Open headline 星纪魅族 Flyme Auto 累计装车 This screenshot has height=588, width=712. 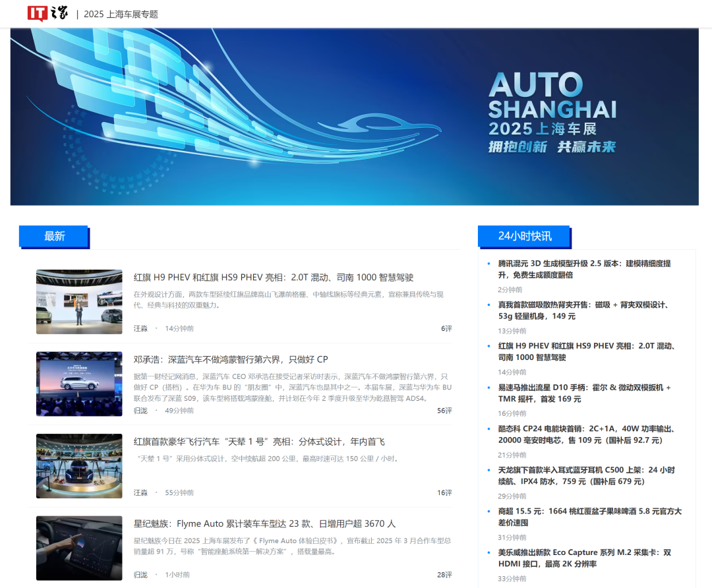pyautogui.click(x=264, y=523)
